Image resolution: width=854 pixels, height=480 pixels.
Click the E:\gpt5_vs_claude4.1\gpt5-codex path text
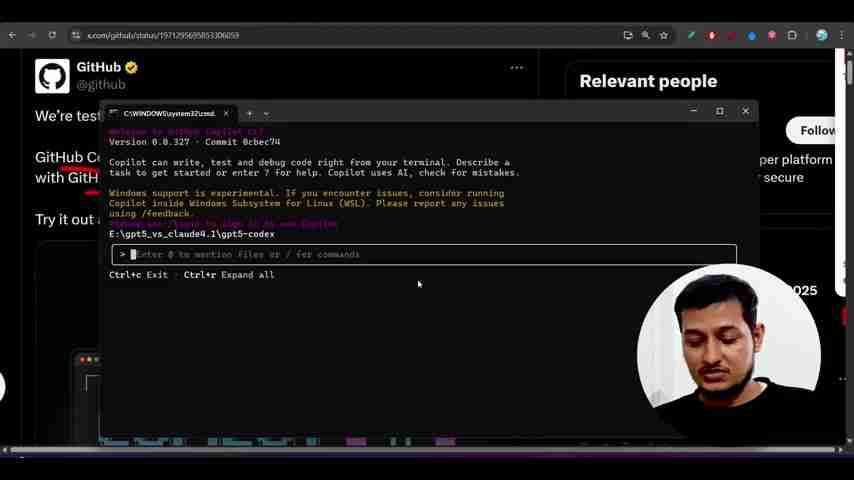[x=192, y=234]
